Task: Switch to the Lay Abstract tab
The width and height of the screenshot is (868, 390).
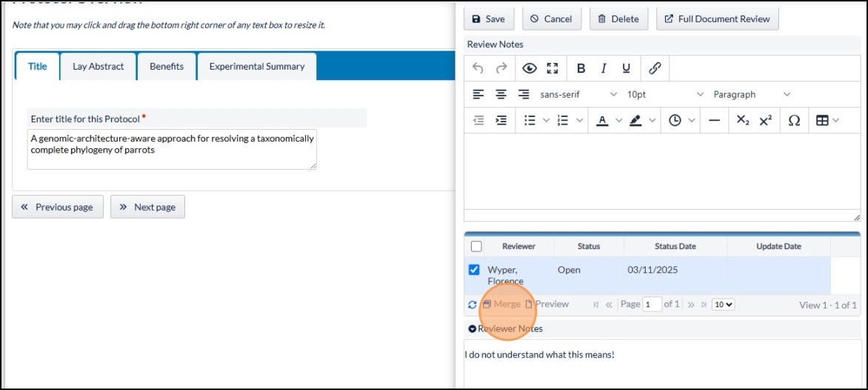Action: (x=98, y=67)
